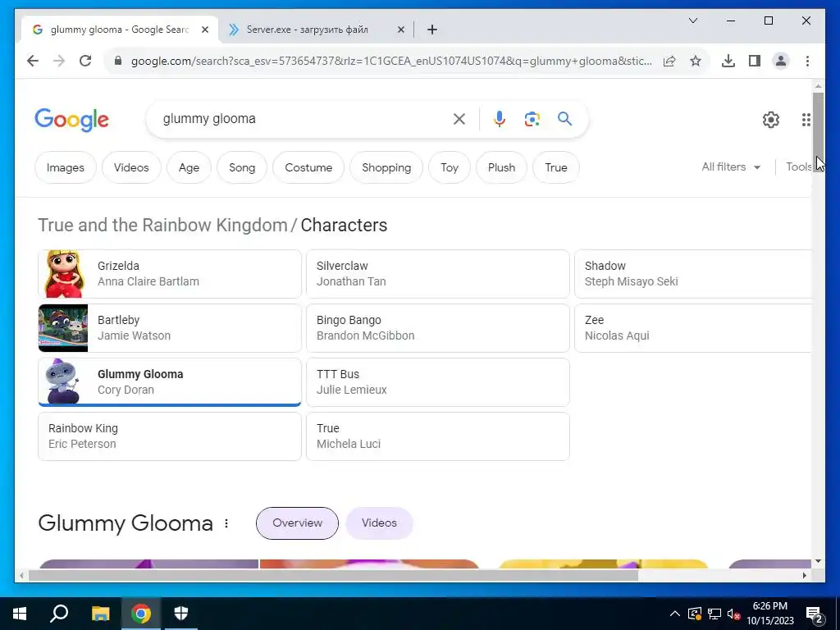Select the Shopping chip
The height and width of the screenshot is (630, 840).
[386, 167]
